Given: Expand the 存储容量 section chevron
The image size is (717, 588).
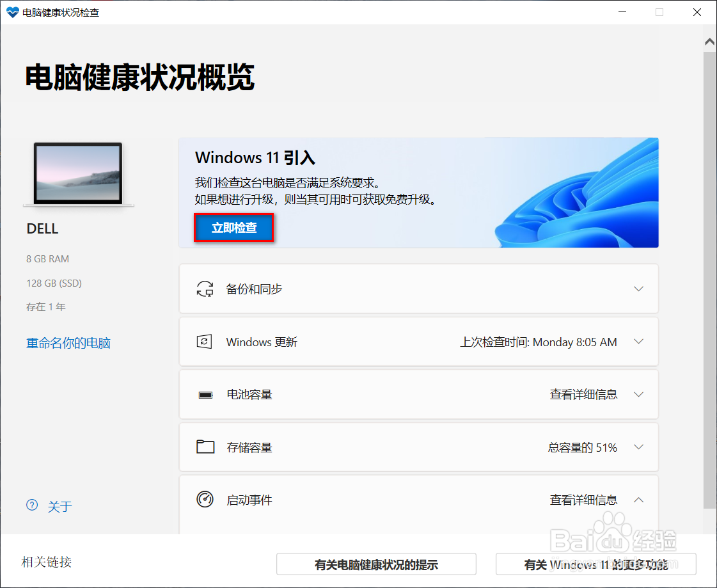Looking at the screenshot, I should (x=639, y=447).
